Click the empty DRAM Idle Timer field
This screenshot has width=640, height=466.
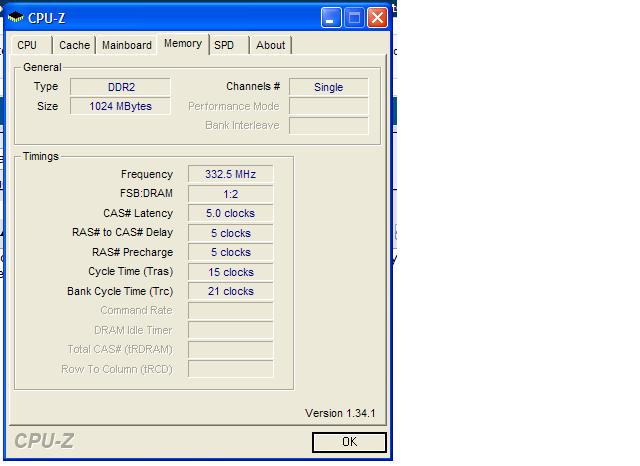tap(231, 330)
